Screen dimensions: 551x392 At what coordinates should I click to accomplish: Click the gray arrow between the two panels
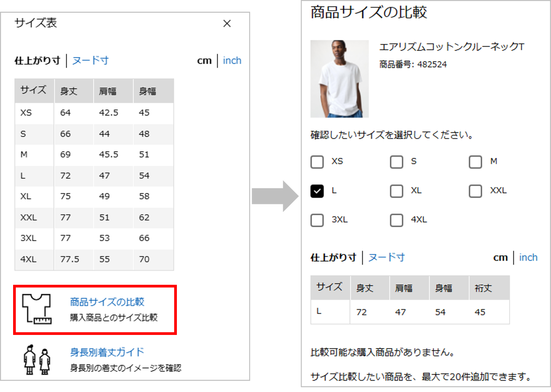pos(276,196)
